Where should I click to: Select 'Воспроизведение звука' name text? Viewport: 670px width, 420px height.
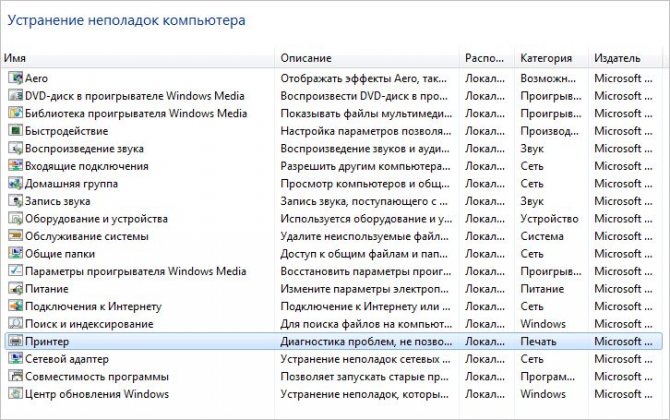coord(84,148)
